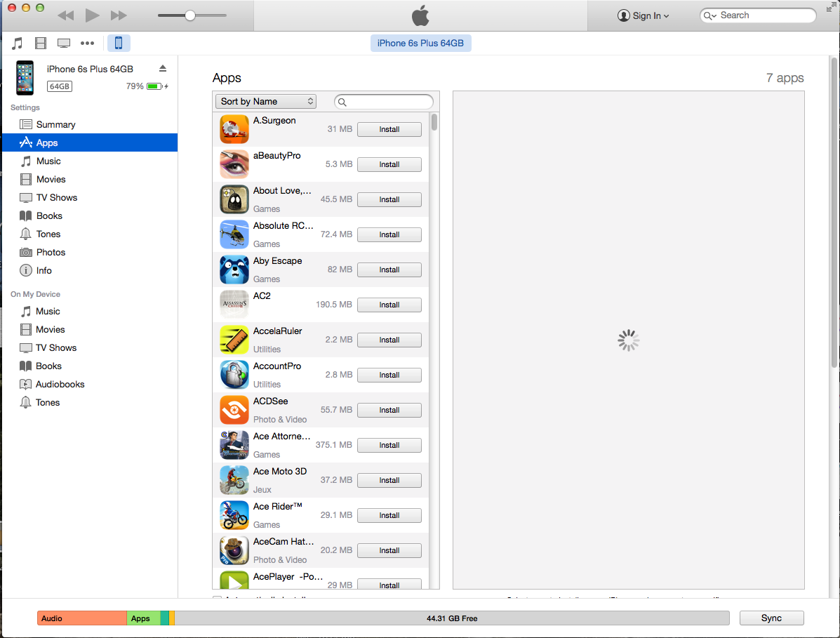The width and height of the screenshot is (840, 638).
Task: Click the Audio segment of storage bar
Action: point(82,618)
